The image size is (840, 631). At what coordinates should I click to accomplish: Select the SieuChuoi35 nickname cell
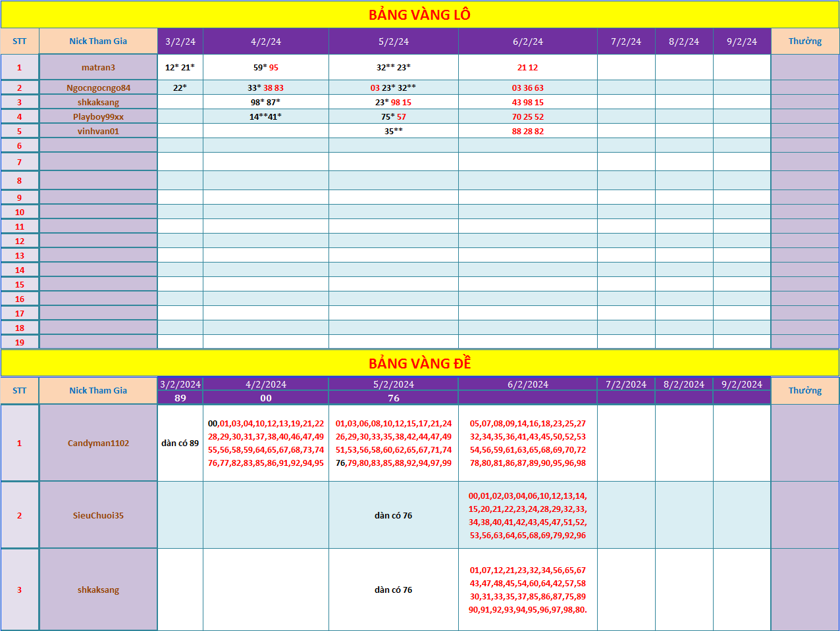click(98, 515)
